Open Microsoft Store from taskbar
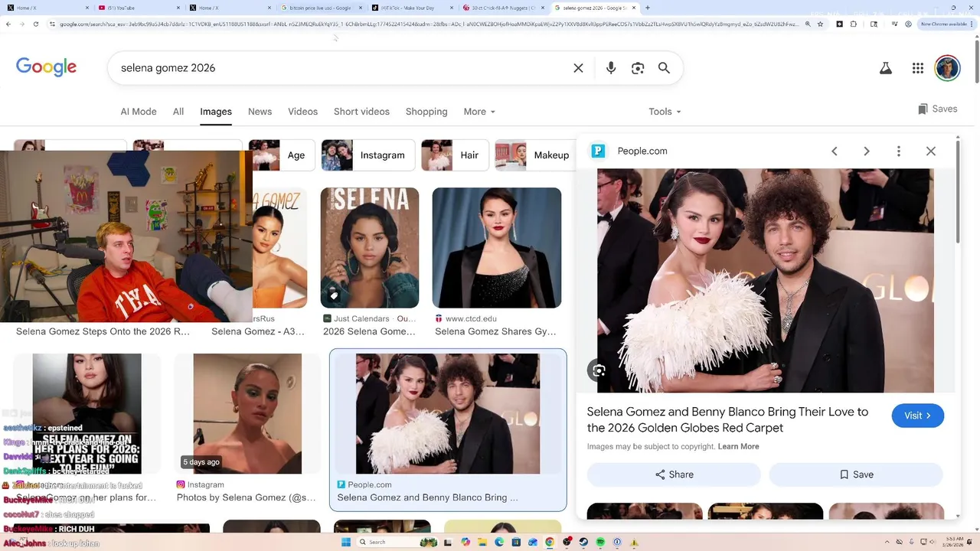 (x=516, y=542)
